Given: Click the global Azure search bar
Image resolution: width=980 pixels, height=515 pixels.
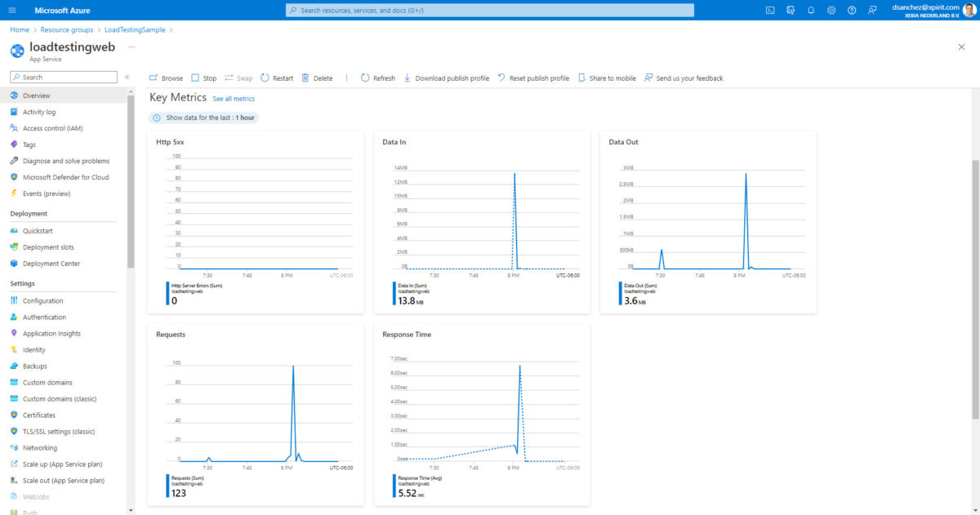Looking at the screenshot, I should pos(490,10).
